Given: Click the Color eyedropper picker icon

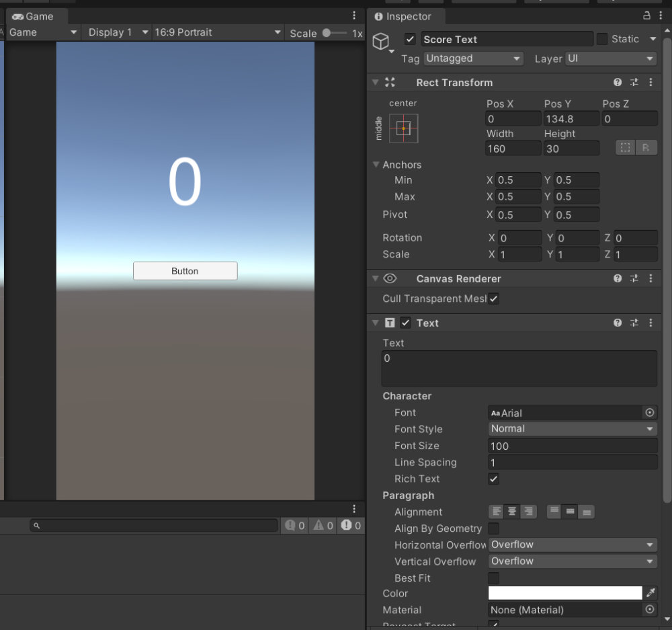Looking at the screenshot, I should click(650, 593).
